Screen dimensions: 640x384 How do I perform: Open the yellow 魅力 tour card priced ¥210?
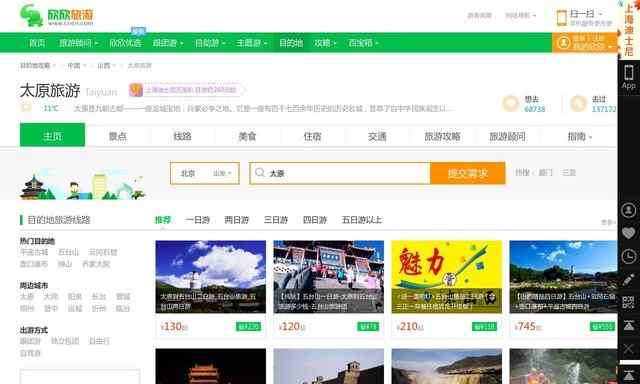[x=447, y=277]
